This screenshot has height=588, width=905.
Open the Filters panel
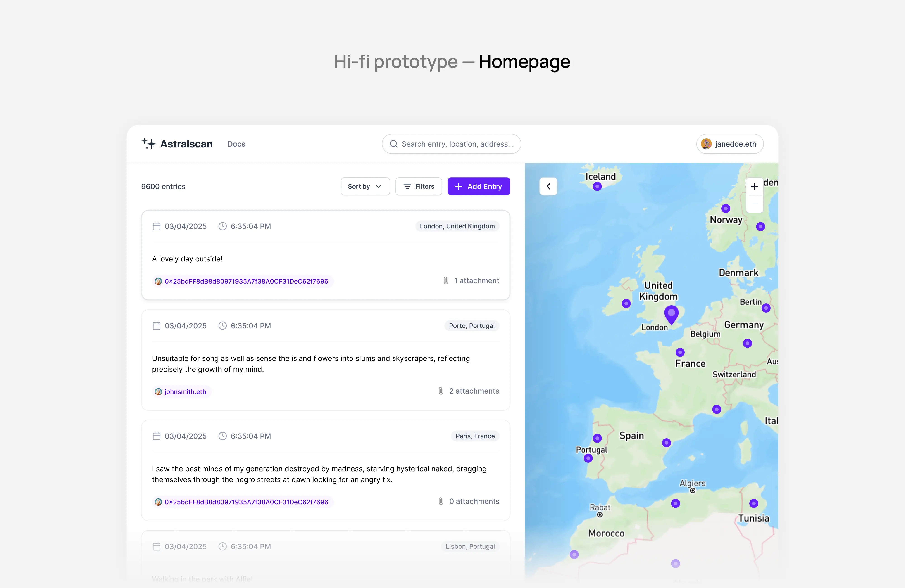419,186
